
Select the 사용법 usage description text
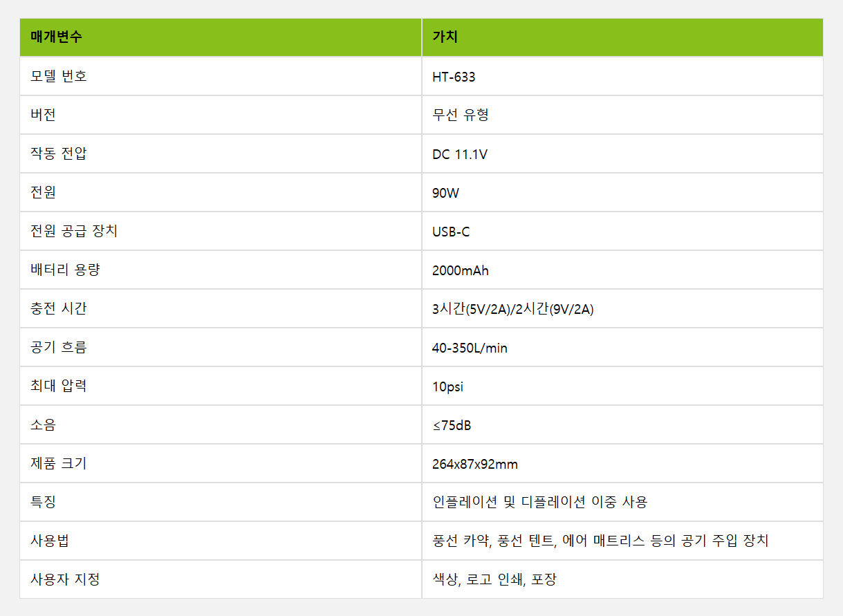[x=600, y=541]
